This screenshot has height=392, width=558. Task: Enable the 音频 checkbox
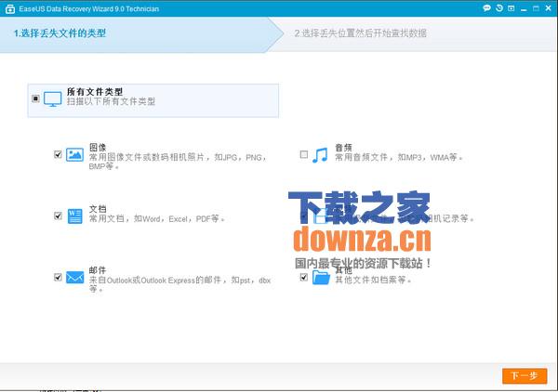[304, 154]
